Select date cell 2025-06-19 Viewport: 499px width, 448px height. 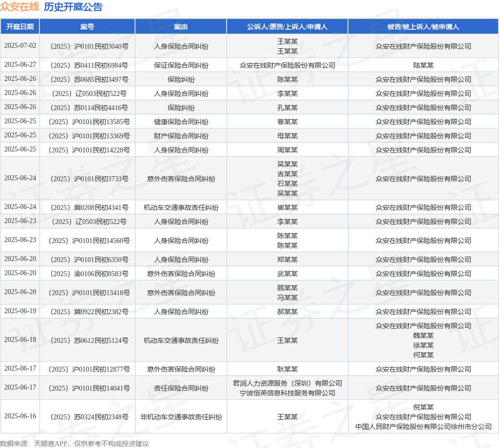[20, 311]
